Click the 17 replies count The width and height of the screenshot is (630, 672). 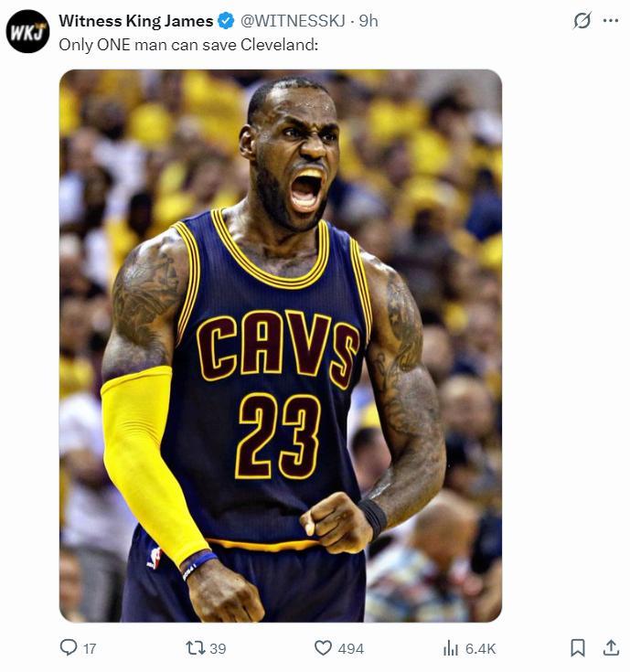click(90, 648)
